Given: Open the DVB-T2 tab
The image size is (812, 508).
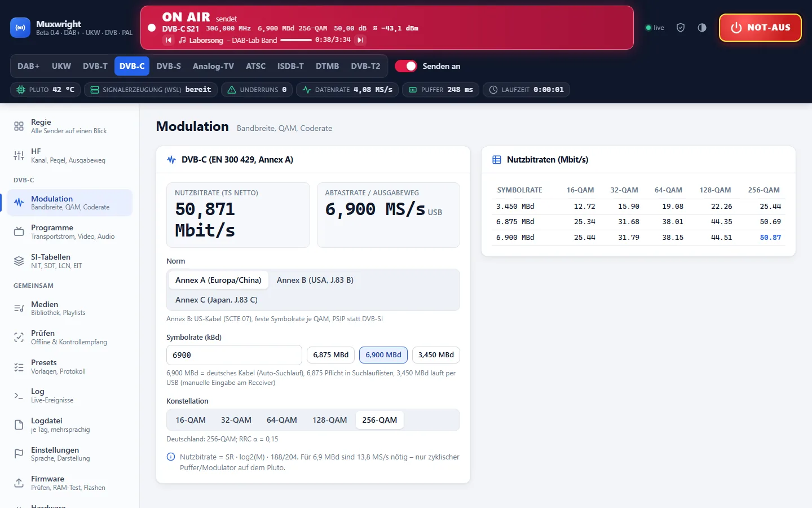Looking at the screenshot, I should pos(365,66).
